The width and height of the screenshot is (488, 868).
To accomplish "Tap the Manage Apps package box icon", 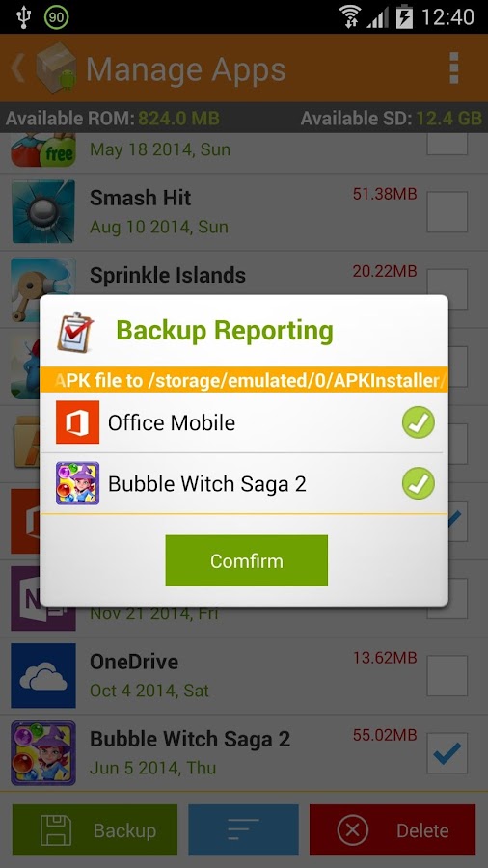I will coord(56,68).
